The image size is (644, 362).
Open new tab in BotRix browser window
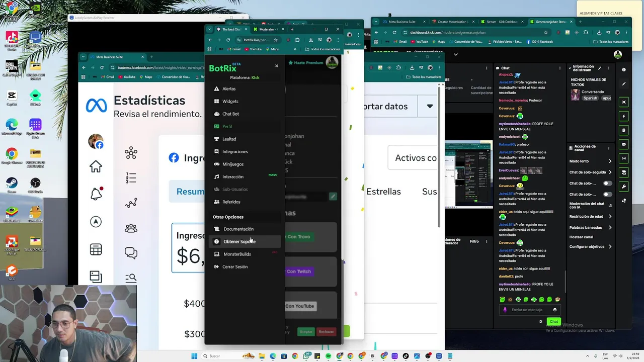pyautogui.click(x=292, y=29)
